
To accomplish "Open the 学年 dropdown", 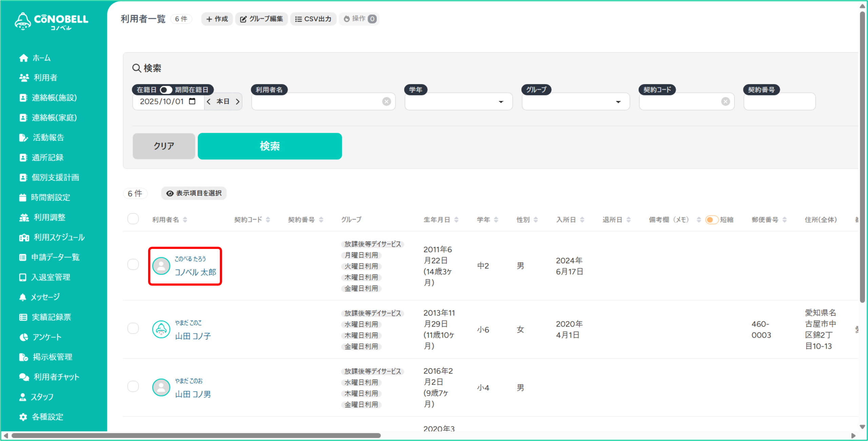I will coord(458,102).
